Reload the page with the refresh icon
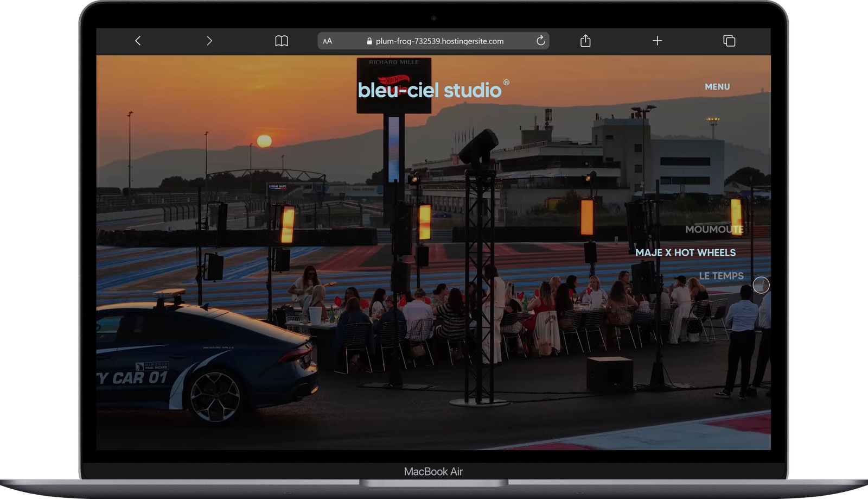Image resolution: width=868 pixels, height=499 pixels. [x=540, y=41]
